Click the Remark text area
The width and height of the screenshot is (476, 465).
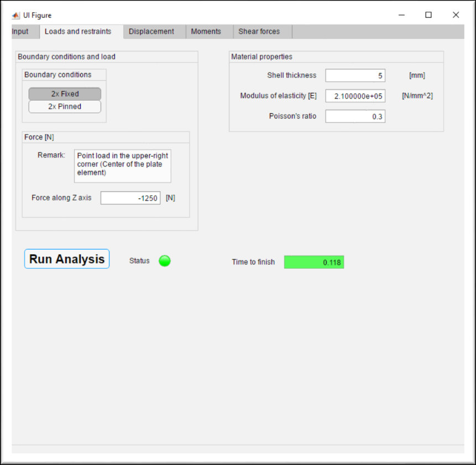click(122, 165)
